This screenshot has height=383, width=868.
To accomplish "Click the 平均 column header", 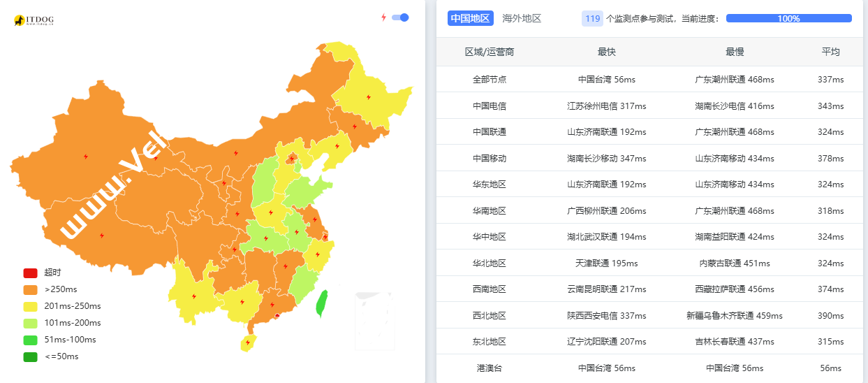I will click(830, 52).
